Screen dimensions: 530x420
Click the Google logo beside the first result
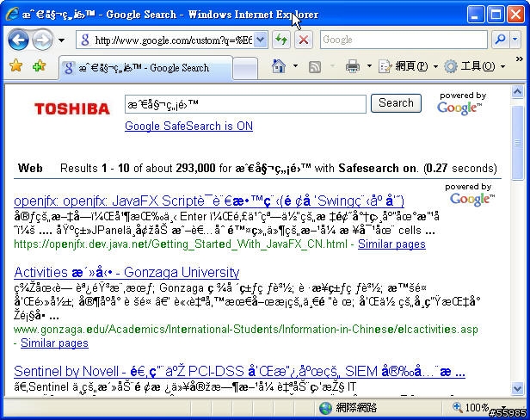[x=472, y=199]
